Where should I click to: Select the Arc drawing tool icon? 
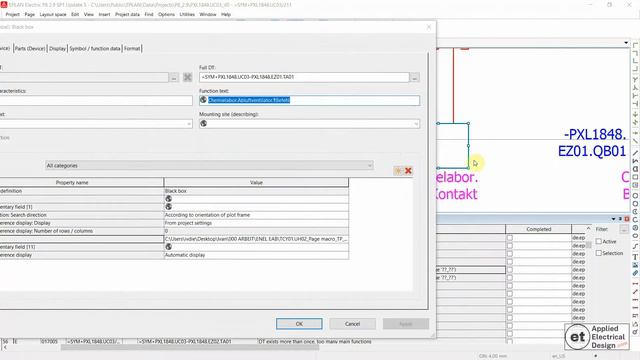[x=636, y=220]
